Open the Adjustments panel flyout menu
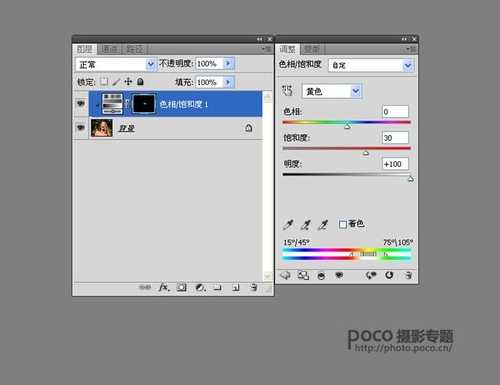The image size is (500, 385). click(x=411, y=49)
